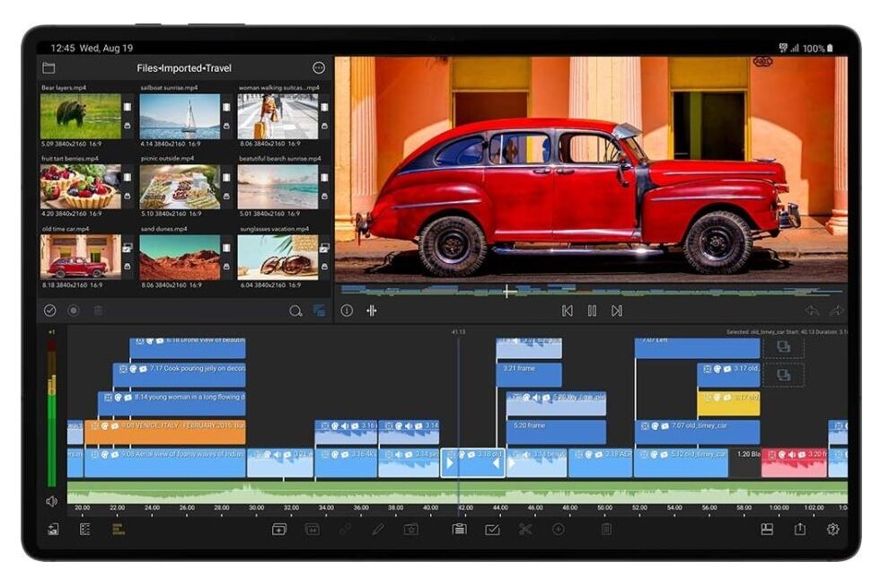The width and height of the screenshot is (889, 588).
Task: Jump to previous clip in preview
Action: coord(567,311)
